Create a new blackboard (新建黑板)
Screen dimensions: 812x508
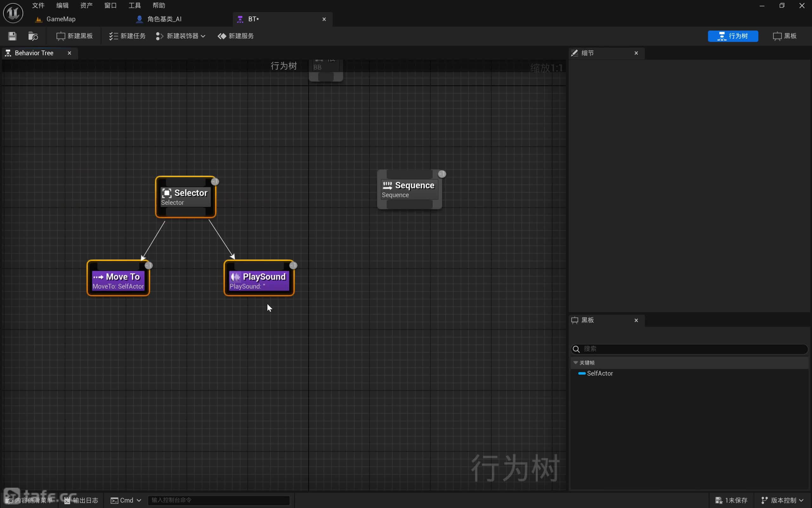tap(75, 36)
